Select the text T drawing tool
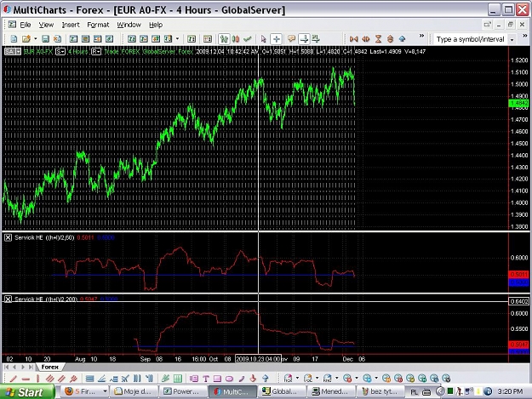 pos(206,379)
